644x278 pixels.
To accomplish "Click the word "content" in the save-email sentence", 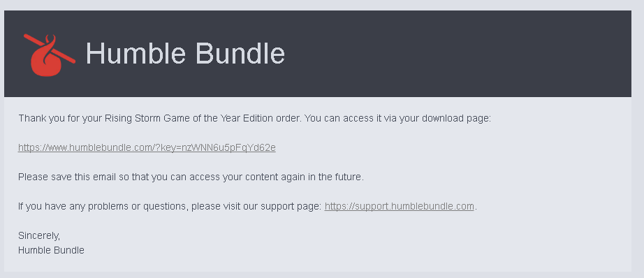I will click(x=261, y=177).
